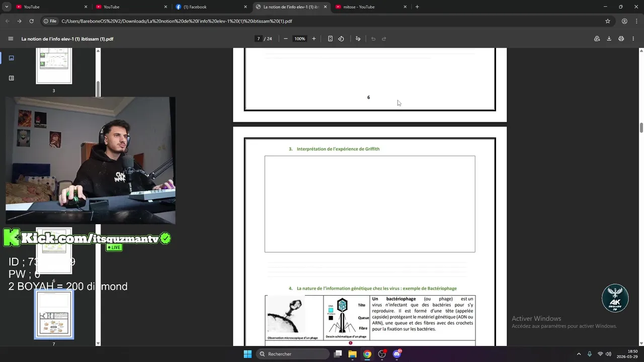The image size is (644, 362).
Task: Open the Wi-Fi network tray icon
Action: (x=600, y=354)
